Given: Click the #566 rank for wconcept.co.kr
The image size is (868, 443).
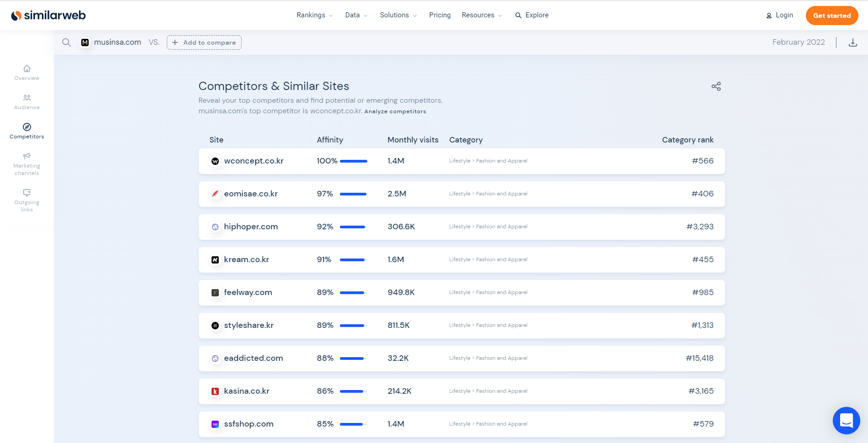Looking at the screenshot, I should click(703, 161).
